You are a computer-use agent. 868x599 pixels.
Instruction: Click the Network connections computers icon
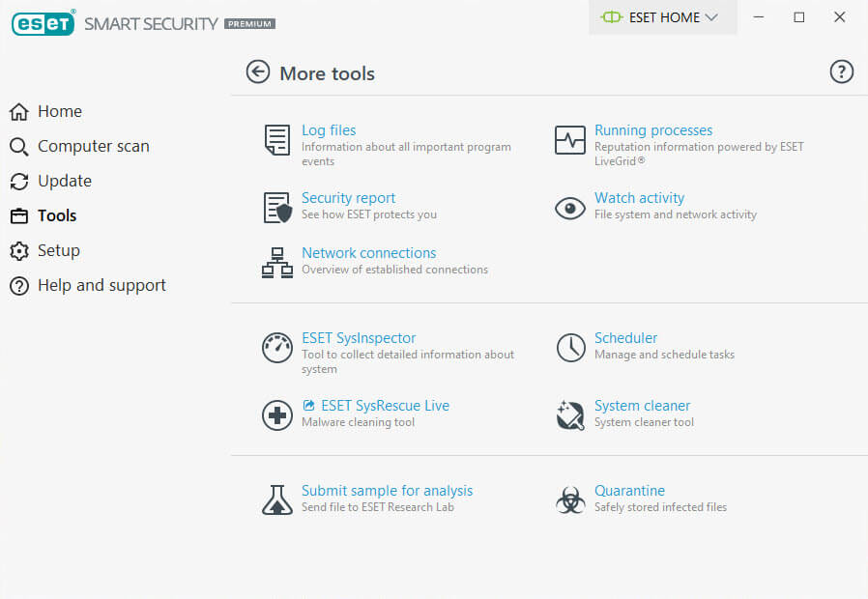click(277, 263)
